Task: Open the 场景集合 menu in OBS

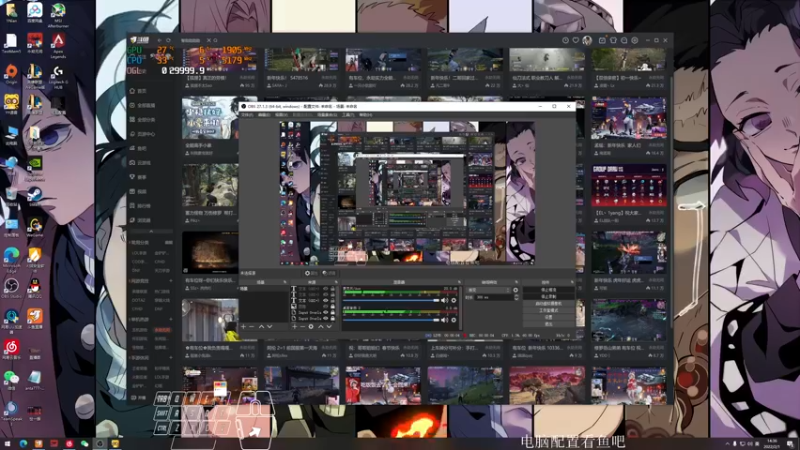Action: pyautogui.click(x=328, y=115)
